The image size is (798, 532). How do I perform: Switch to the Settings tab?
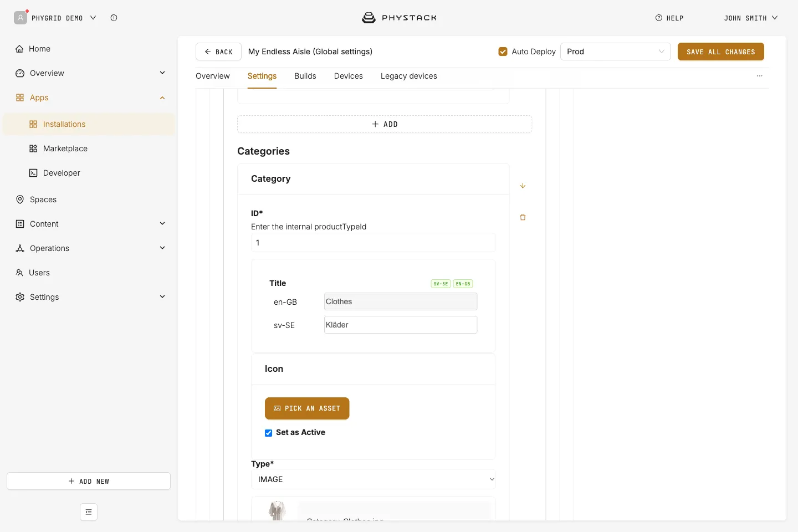(x=262, y=76)
